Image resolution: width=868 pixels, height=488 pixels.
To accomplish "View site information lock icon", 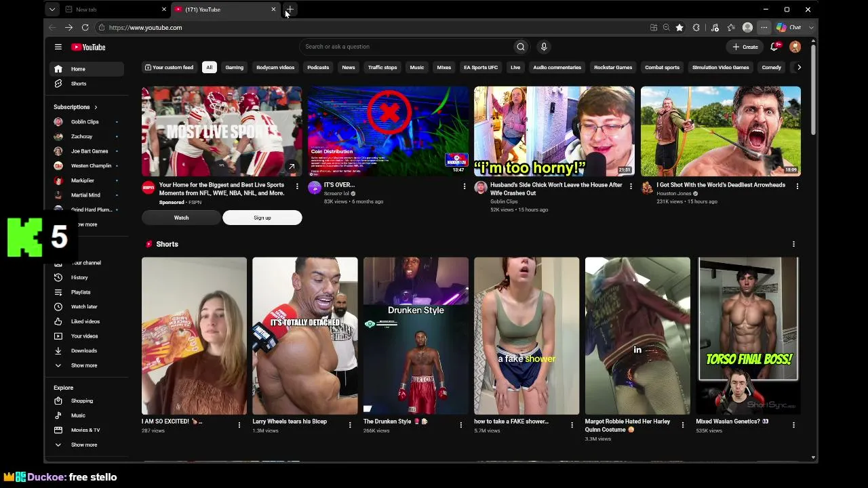I will pyautogui.click(x=101, y=28).
